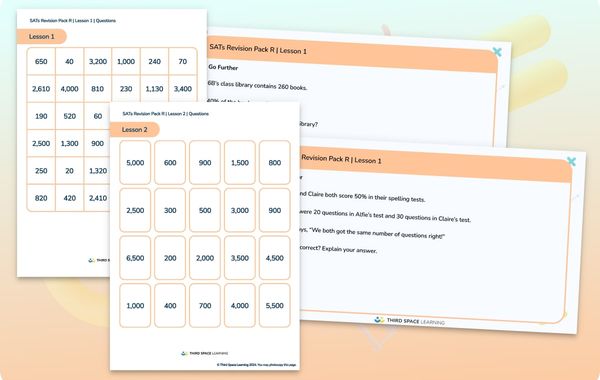Click the 1,500 card
This screenshot has height=380, width=600.
pyautogui.click(x=240, y=163)
